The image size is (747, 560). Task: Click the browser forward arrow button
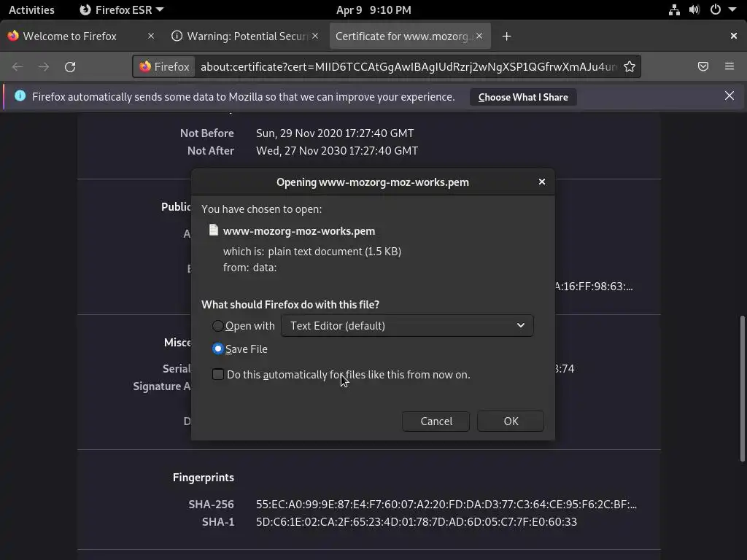44,66
